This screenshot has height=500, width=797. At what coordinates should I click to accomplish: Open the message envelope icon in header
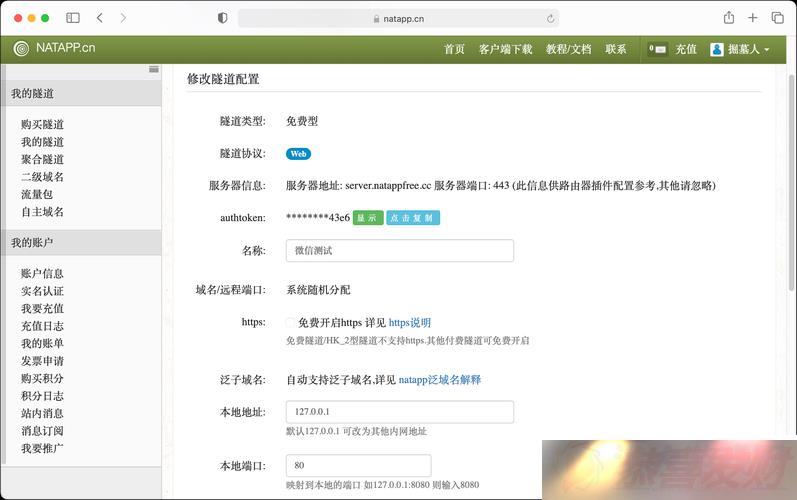point(657,49)
